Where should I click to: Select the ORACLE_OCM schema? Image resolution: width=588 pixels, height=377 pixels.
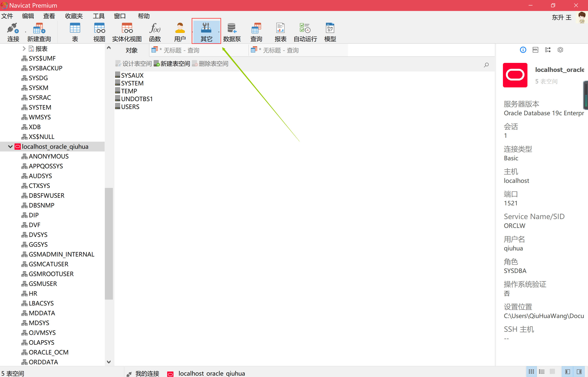(x=45, y=352)
